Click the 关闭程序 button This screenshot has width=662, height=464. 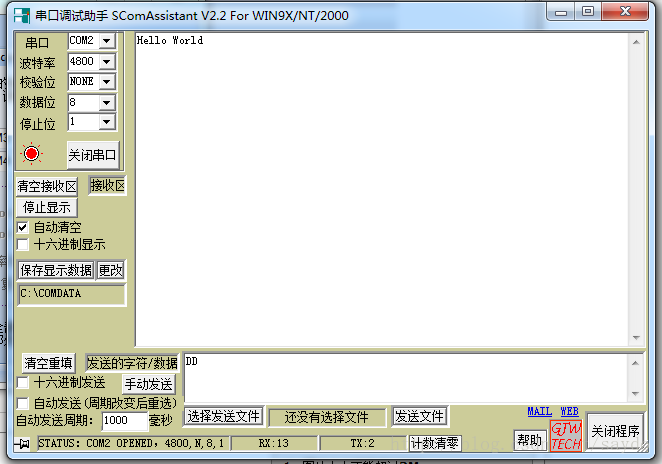[615, 431]
